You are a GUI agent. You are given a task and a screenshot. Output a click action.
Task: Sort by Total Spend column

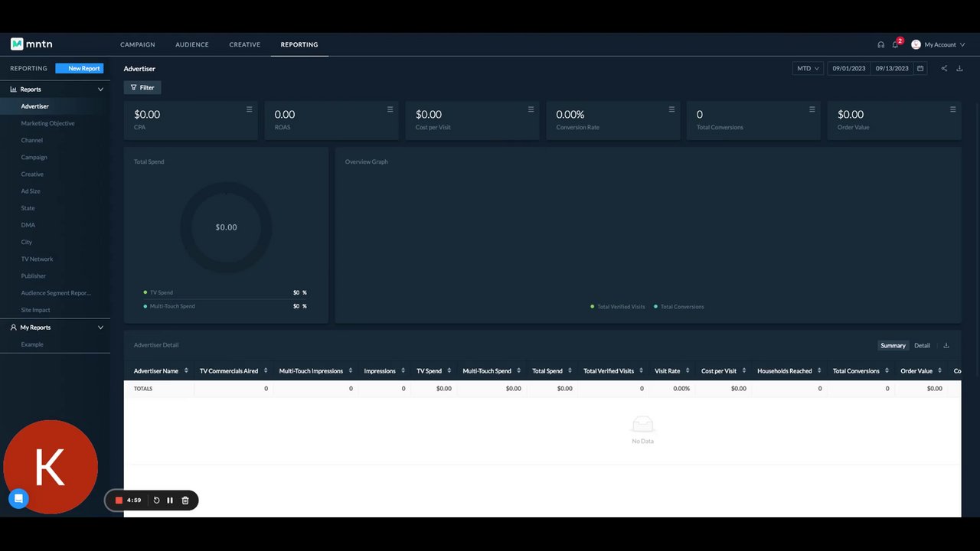(x=570, y=371)
